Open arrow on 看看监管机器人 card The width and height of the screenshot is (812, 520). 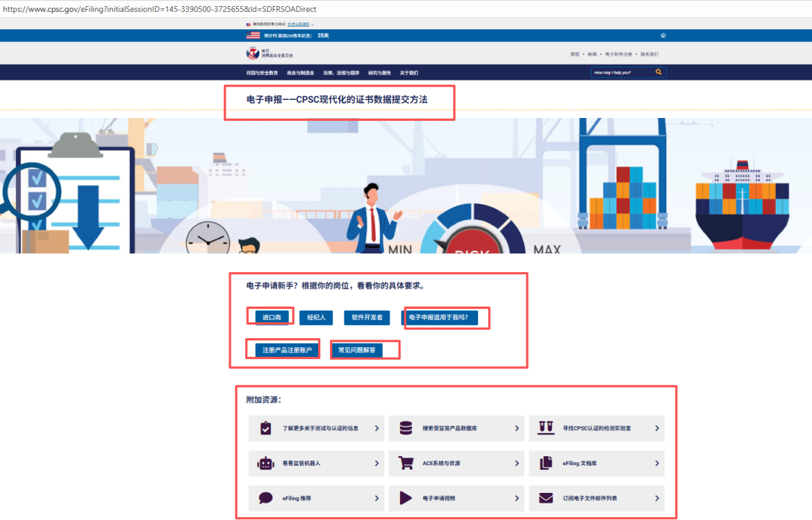click(x=377, y=464)
